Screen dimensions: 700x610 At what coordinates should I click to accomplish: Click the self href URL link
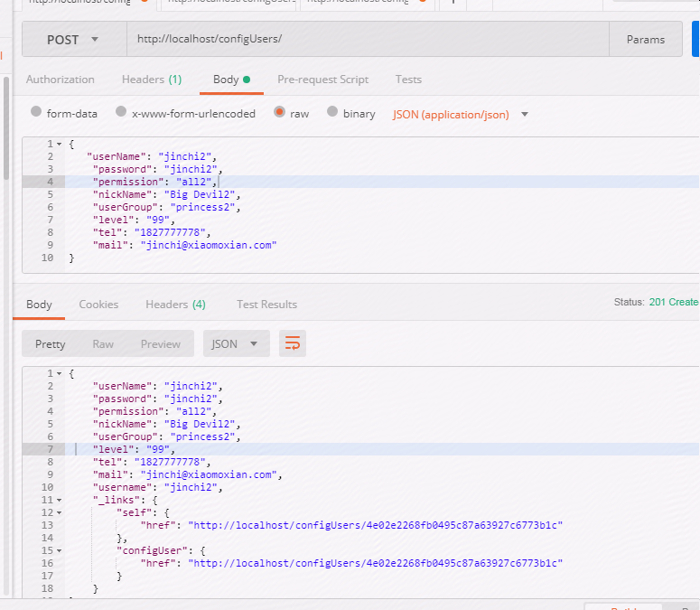click(375, 525)
